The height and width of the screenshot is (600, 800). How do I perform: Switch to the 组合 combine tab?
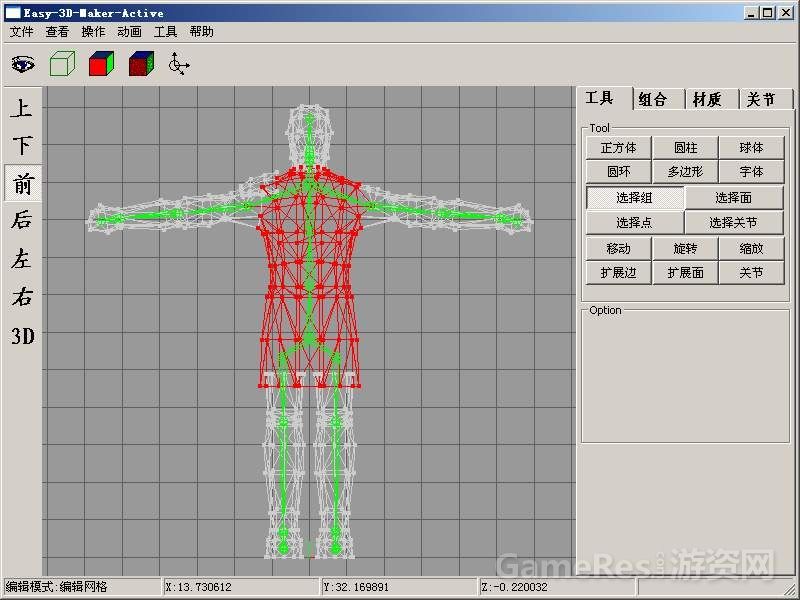pyautogui.click(x=656, y=98)
